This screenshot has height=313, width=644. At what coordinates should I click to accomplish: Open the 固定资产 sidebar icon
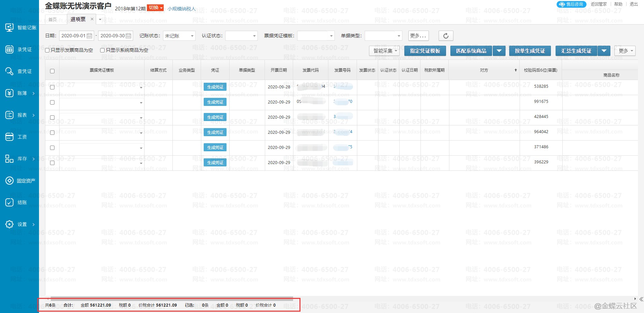click(x=9, y=181)
